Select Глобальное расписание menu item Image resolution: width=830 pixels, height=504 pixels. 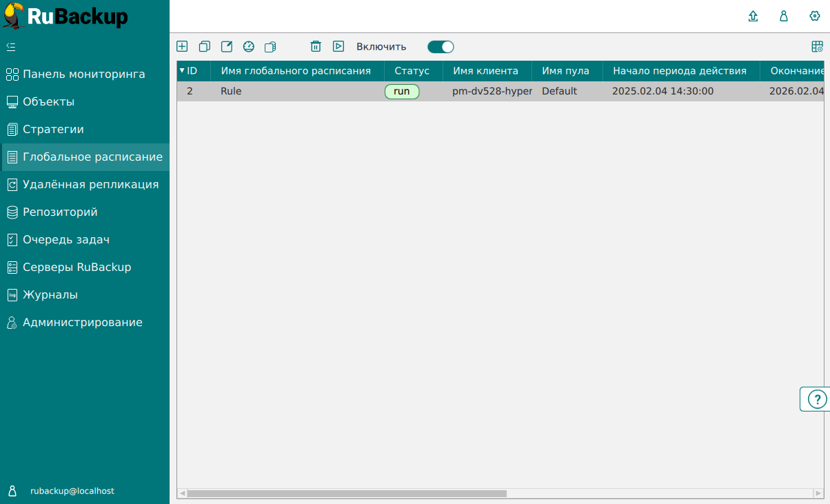click(x=85, y=157)
